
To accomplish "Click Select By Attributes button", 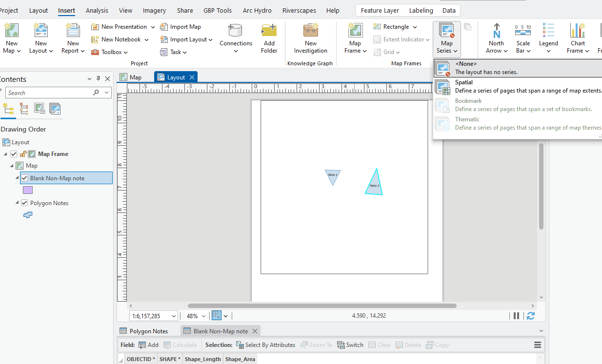I will coord(265,345).
